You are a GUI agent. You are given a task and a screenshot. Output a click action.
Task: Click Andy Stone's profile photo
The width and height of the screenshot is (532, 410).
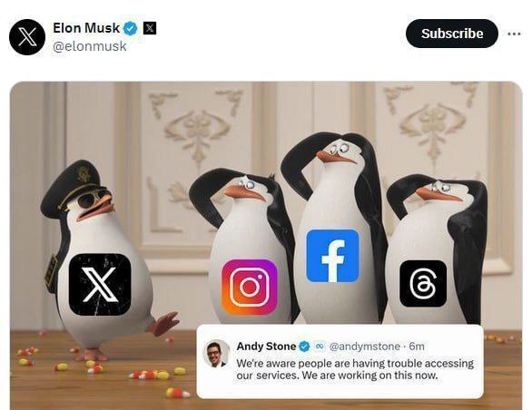coord(216,353)
